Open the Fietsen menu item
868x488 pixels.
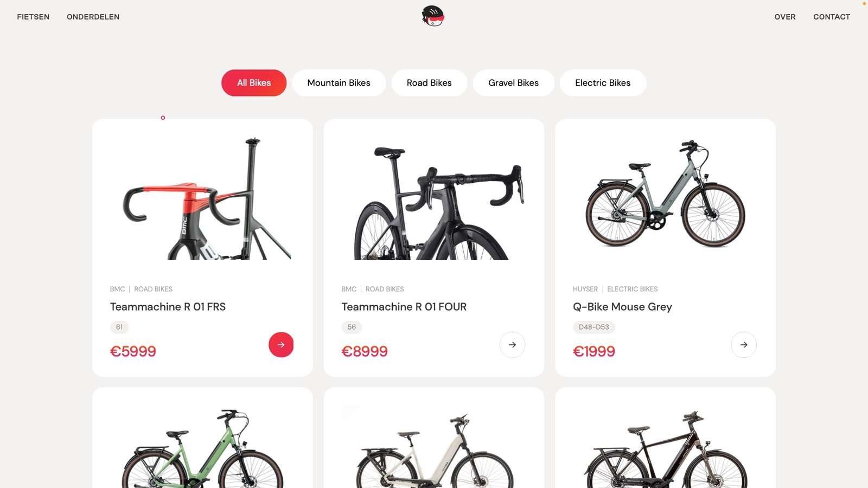coord(33,17)
